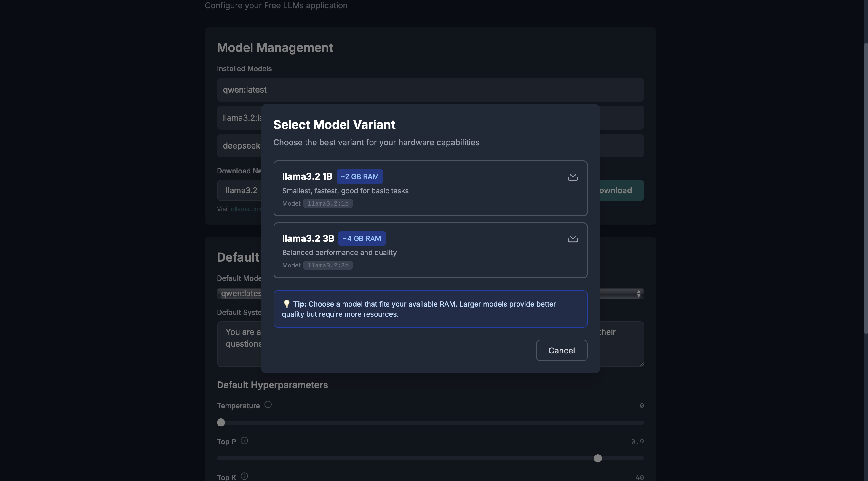
Task: Click the Temperature slider handle
Action: (x=221, y=422)
